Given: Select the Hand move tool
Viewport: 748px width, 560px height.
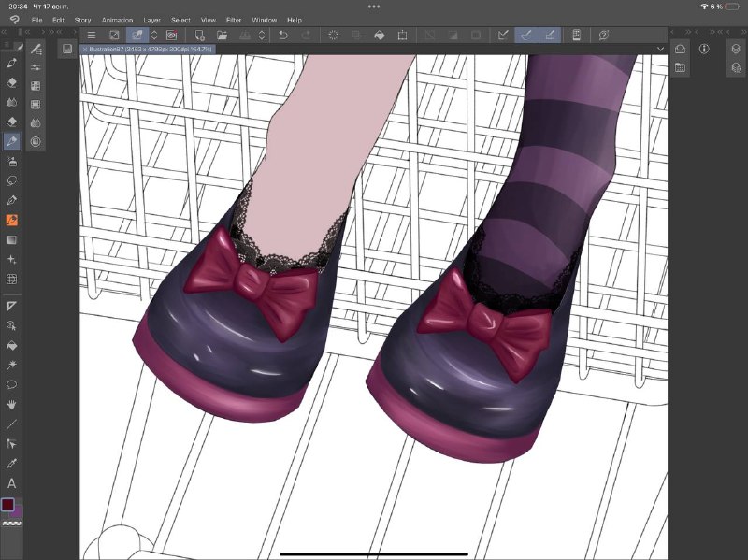Looking at the screenshot, I should (x=12, y=404).
